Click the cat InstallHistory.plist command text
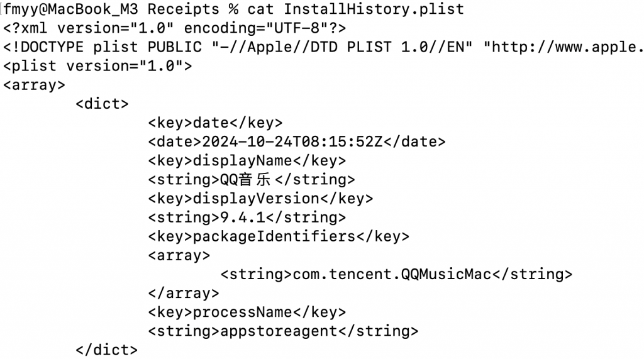 [x=356, y=9]
